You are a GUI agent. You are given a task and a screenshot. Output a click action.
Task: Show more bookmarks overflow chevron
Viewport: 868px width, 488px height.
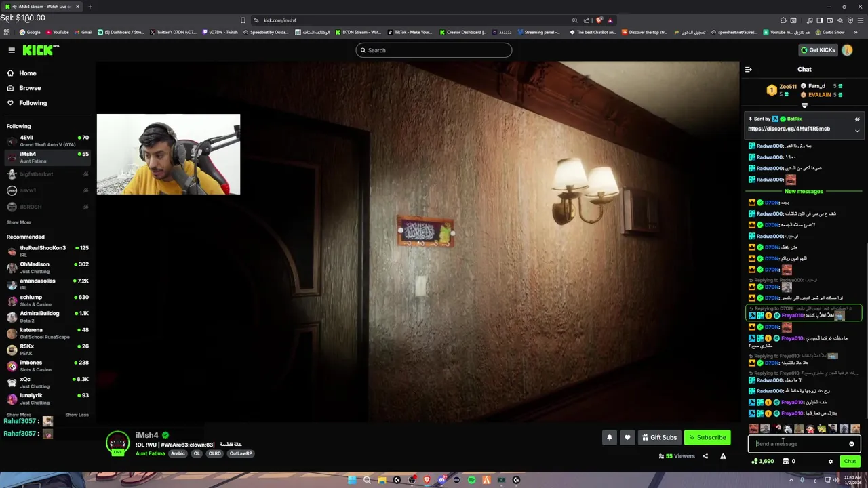pos(856,32)
